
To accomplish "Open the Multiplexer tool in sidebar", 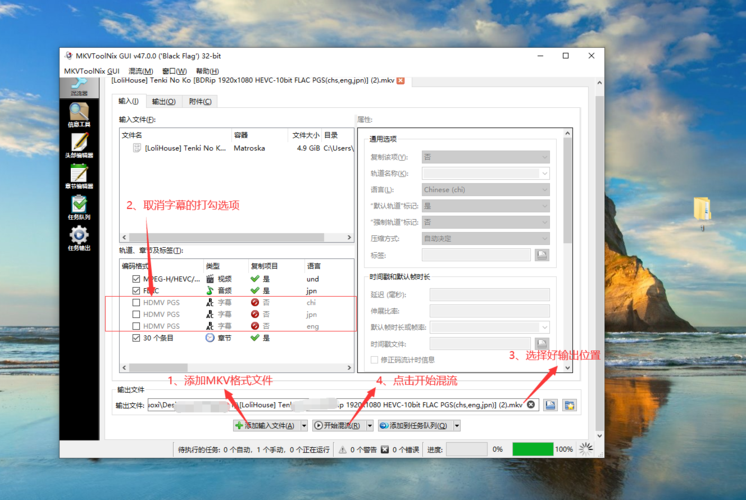I will (79, 86).
